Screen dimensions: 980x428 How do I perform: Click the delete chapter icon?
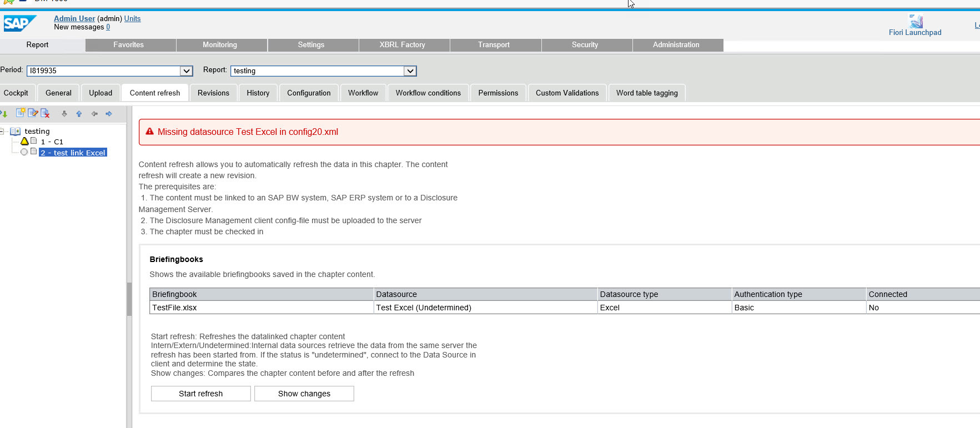pyautogui.click(x=45, y=113)
